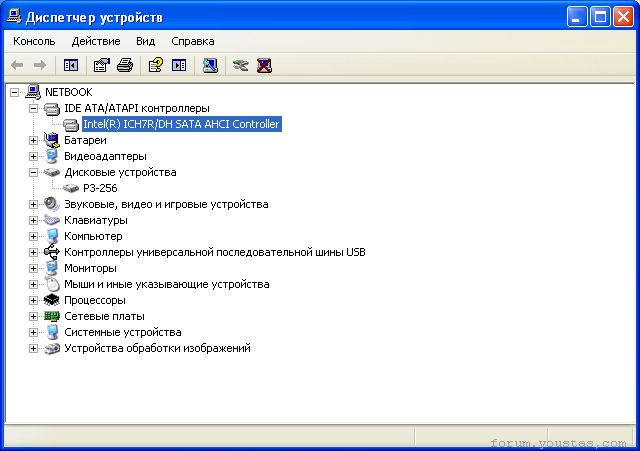Select the P3-256 disk device
Viewport: 640px width, 451px height.
(x=100, y=188)
